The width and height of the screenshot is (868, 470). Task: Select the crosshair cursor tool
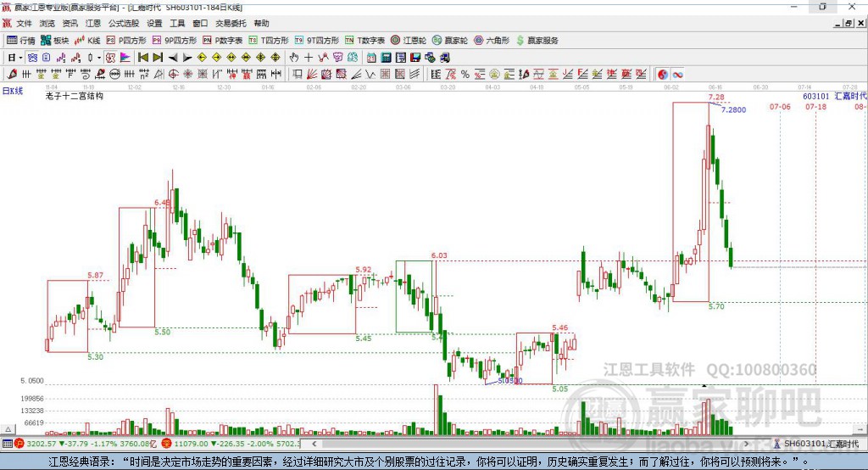tap(309, 58)
